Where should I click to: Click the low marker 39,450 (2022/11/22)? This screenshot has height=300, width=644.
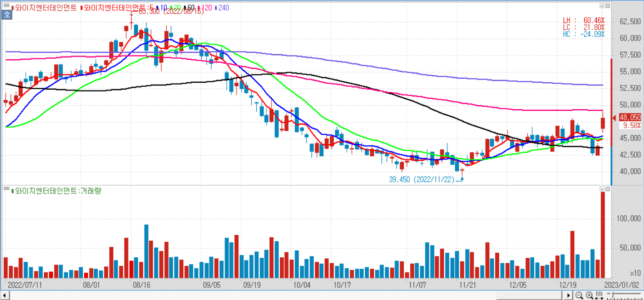coord(422,180)
